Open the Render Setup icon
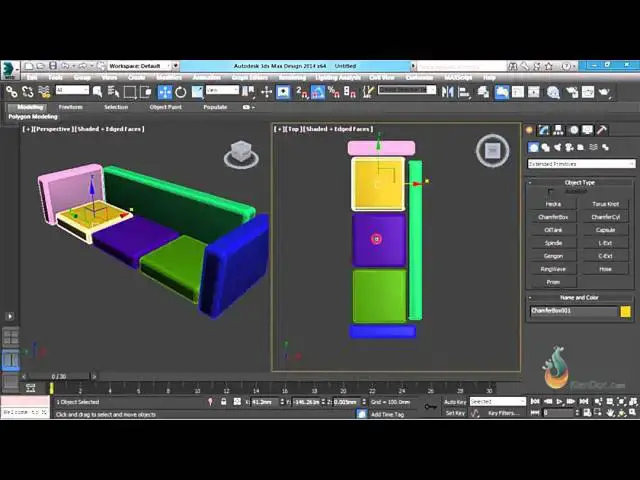The image size is (640, 480). pos(571,92)
